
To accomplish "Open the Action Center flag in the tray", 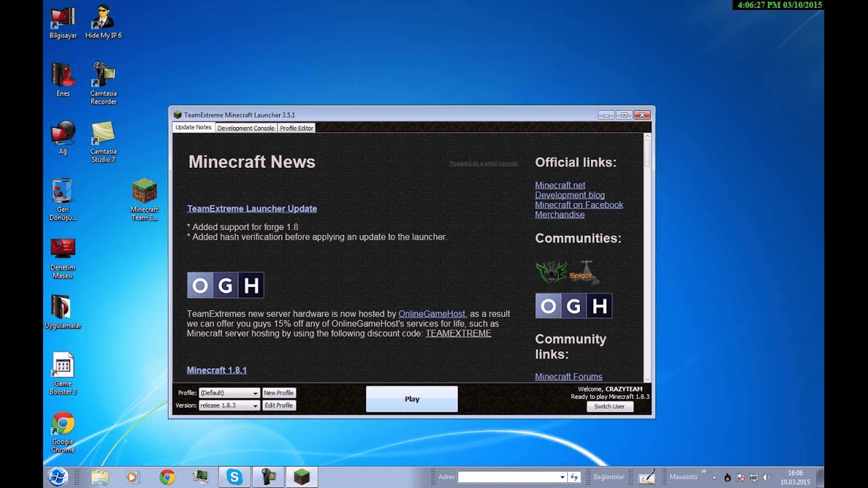I will pos(741,477).
